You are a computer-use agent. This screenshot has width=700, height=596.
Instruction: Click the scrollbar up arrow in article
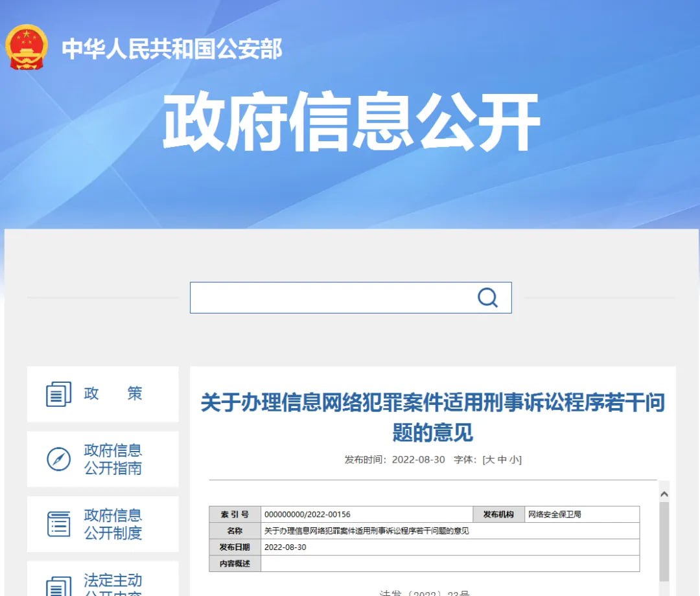pyautogui.click(x=664, y=494)
